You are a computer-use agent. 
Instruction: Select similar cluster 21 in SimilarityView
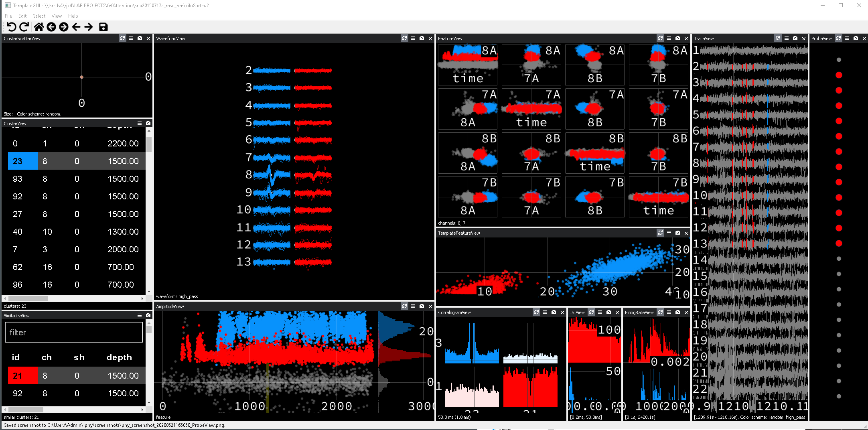(22, 375)
